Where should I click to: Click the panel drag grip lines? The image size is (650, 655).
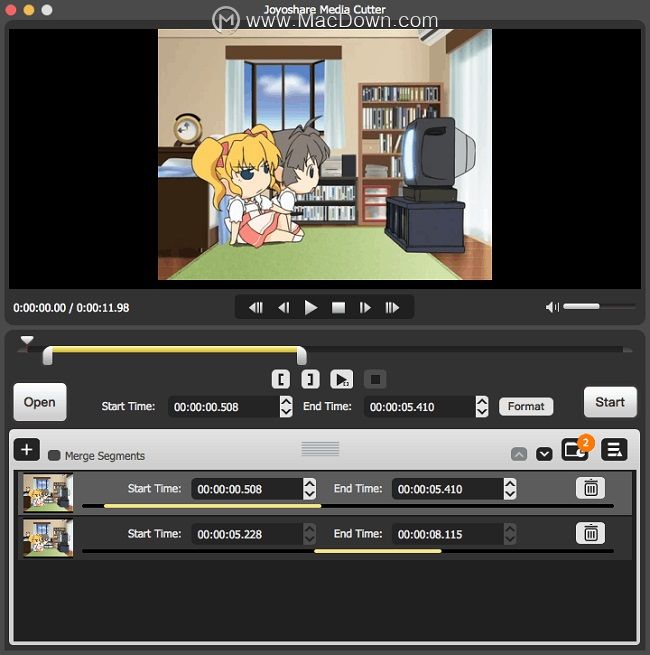320,449
